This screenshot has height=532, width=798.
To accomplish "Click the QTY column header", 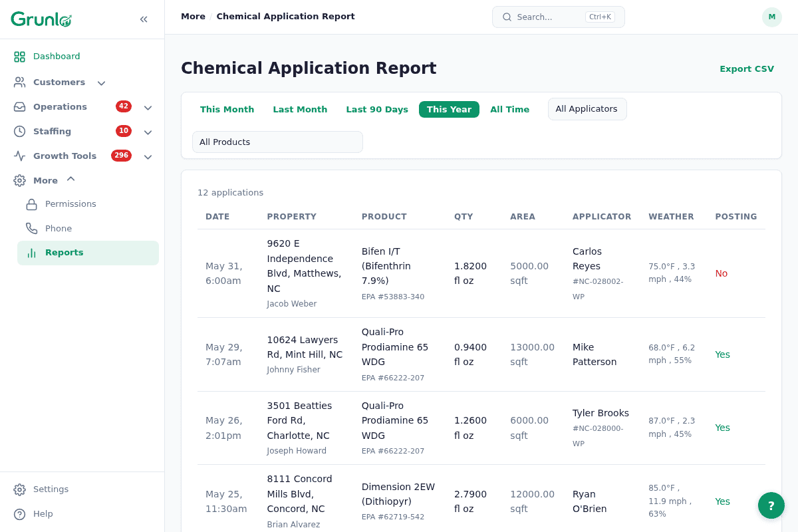I will pos(464,217).
